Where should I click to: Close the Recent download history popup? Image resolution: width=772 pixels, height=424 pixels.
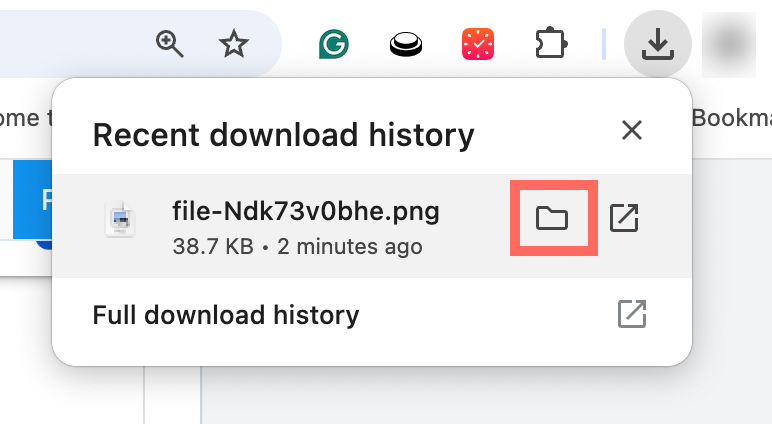coord(631,130)
